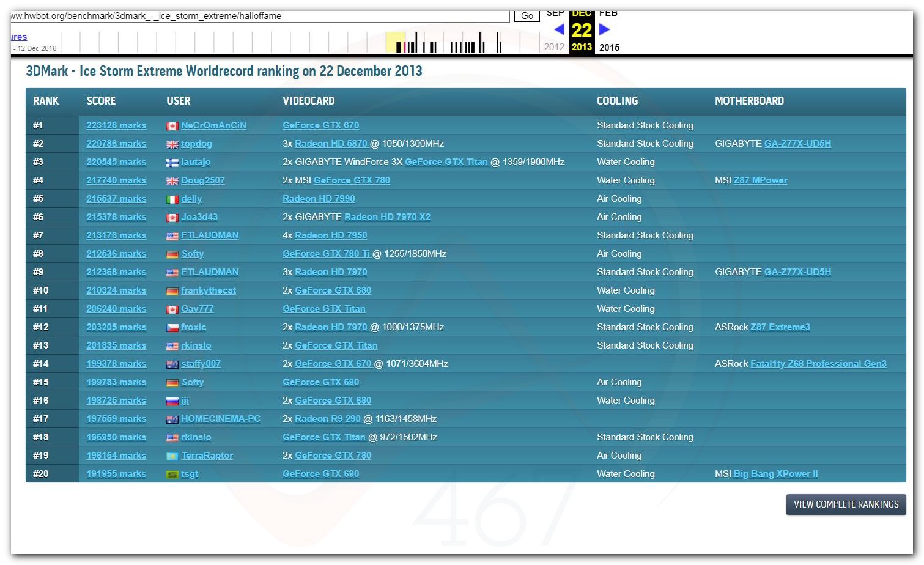Open GA-Z77X-UD5H link in rank #9 row
The image size is (924, 565).
coord(797,272)
